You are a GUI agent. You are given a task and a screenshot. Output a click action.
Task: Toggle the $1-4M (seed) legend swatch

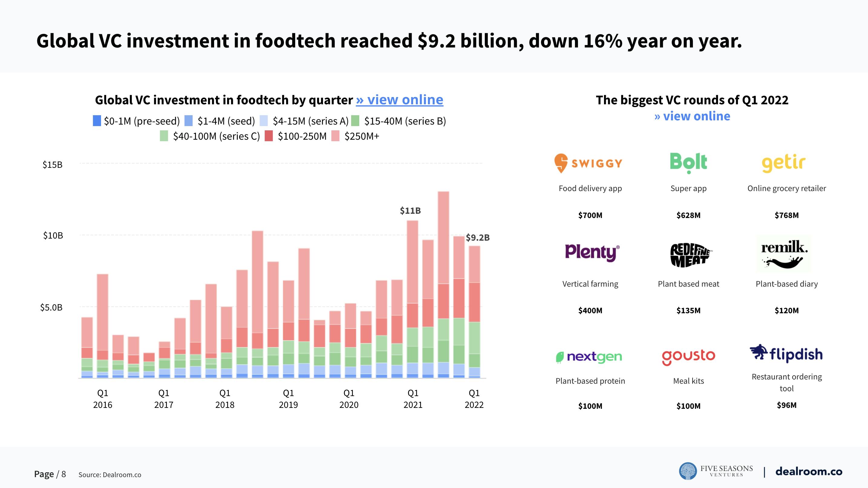click(x=189, y=121)
